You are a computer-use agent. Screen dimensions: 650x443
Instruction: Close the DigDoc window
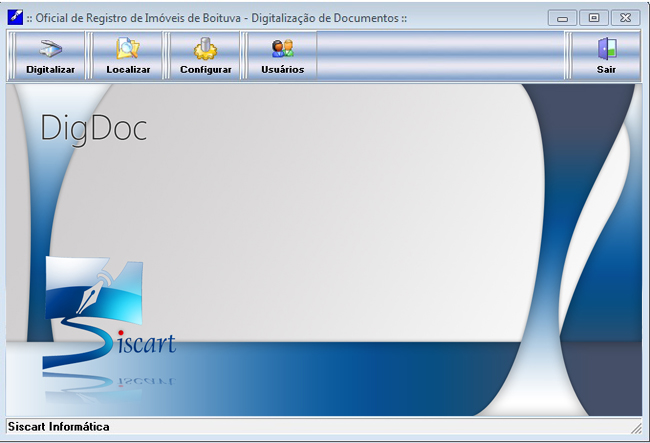tap(625, 18)
